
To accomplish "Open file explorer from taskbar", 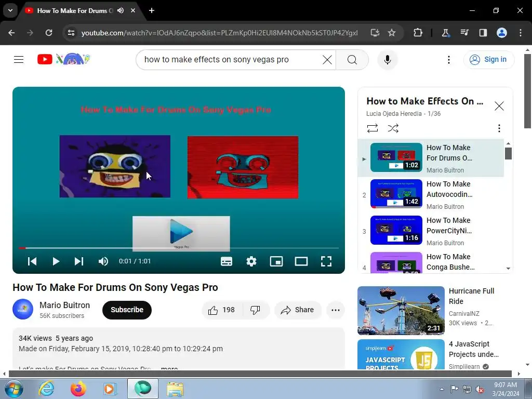I will click(175, 389).
